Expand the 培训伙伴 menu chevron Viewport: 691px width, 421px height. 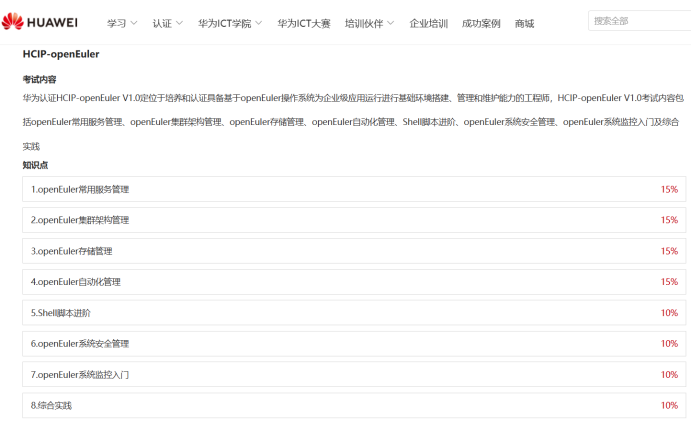[x=390, y=23]
